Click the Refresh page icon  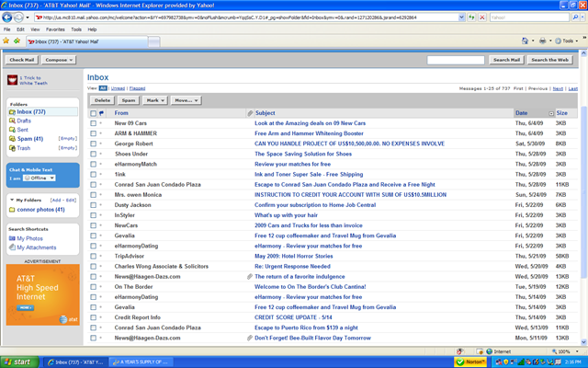tap(471, 17)
